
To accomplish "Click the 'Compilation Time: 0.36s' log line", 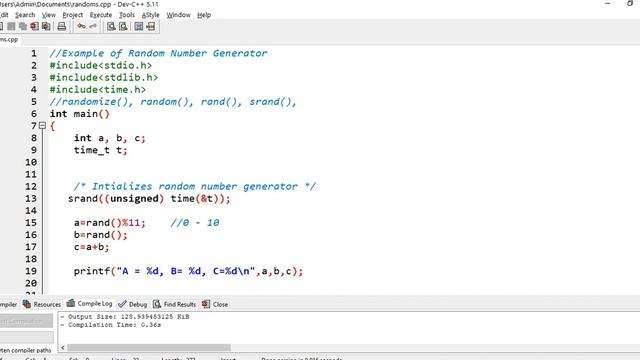I will point(111,325).
